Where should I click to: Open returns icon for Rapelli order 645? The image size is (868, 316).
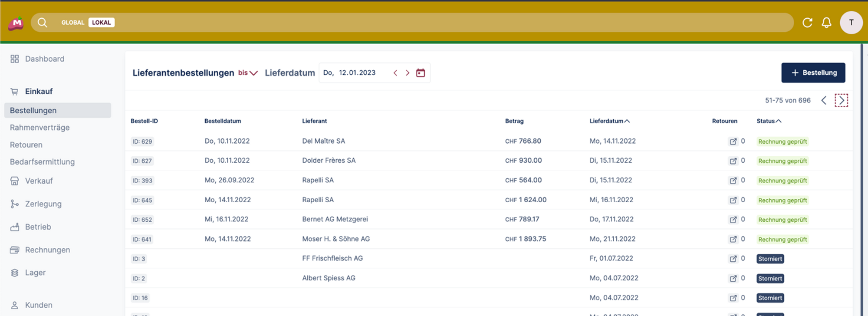(x=733, y=200)
